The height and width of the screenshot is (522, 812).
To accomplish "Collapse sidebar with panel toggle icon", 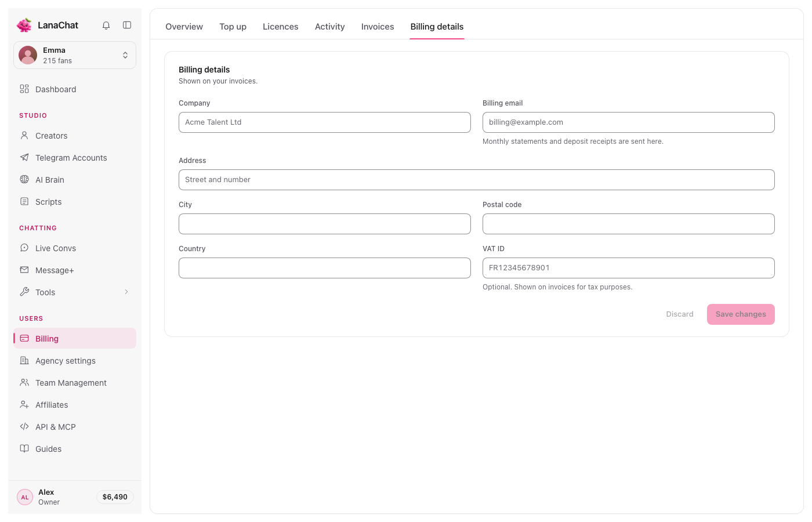I will [x=127, y=25].
